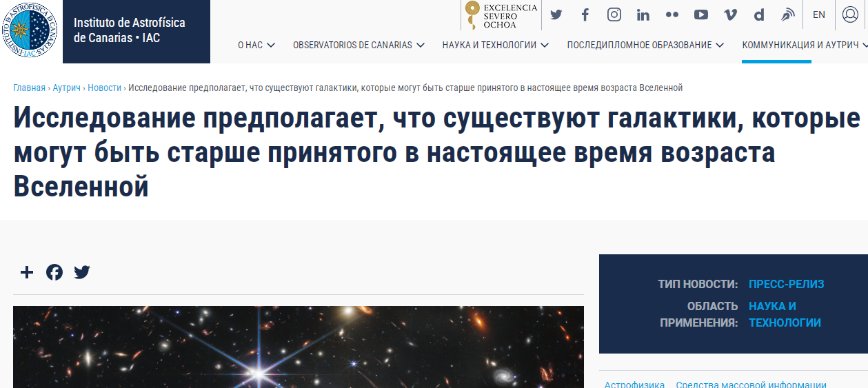Open the IAC Facebook page in header
The width and height of the screenshot is (868, 388).
pos(585,14)
